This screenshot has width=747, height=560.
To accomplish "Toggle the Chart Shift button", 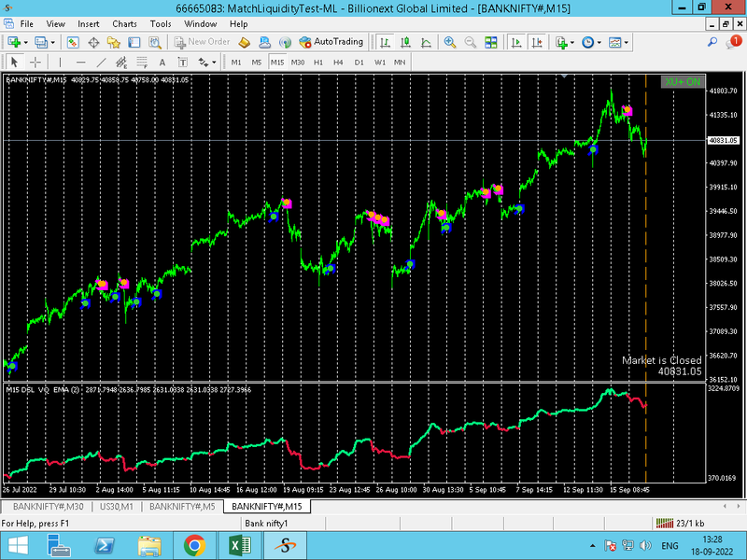I will [x=537, y=42].
